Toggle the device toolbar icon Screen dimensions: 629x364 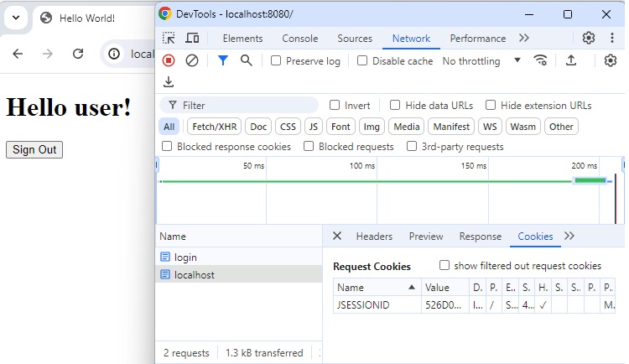click(192, 38)
